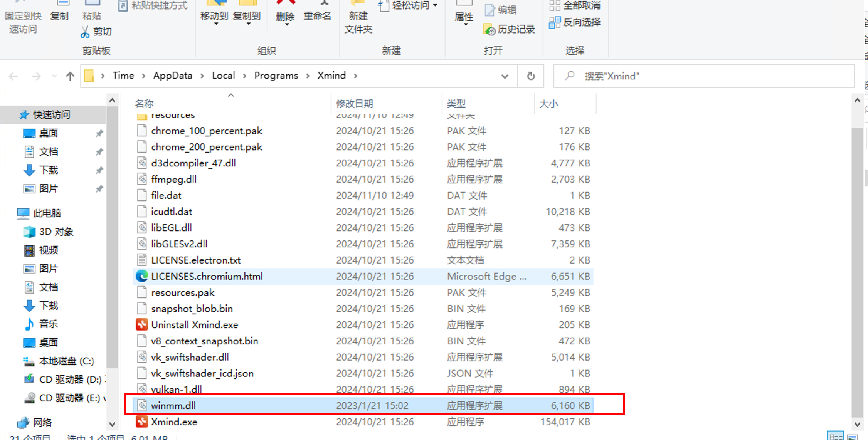868x440 pixels.
Task: Select the resources.pak file
Action: point(362,292)
